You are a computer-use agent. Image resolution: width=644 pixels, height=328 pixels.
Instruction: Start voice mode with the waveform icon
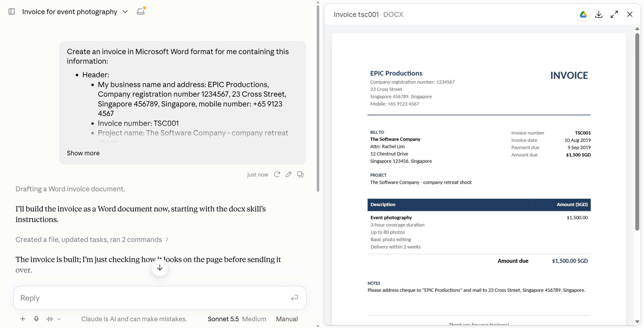[x=50, y=319]
